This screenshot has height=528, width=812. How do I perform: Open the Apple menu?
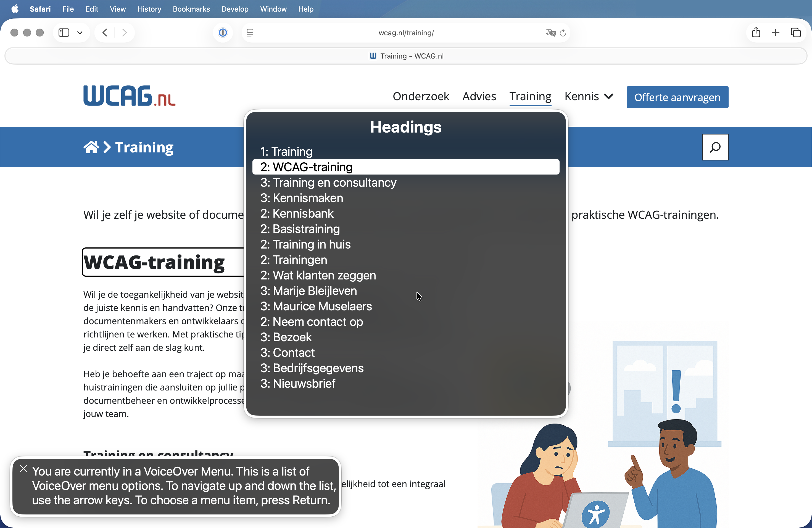15,9
